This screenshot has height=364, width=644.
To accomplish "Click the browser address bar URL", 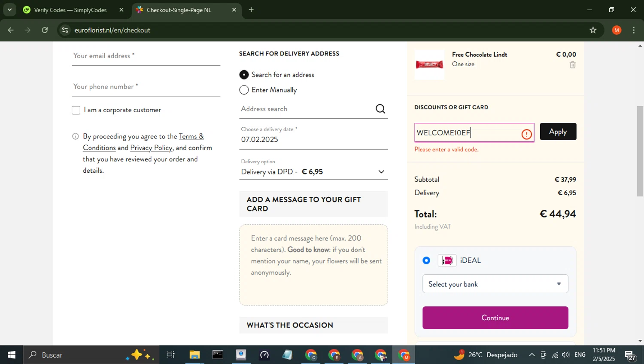I will [112, 30].
